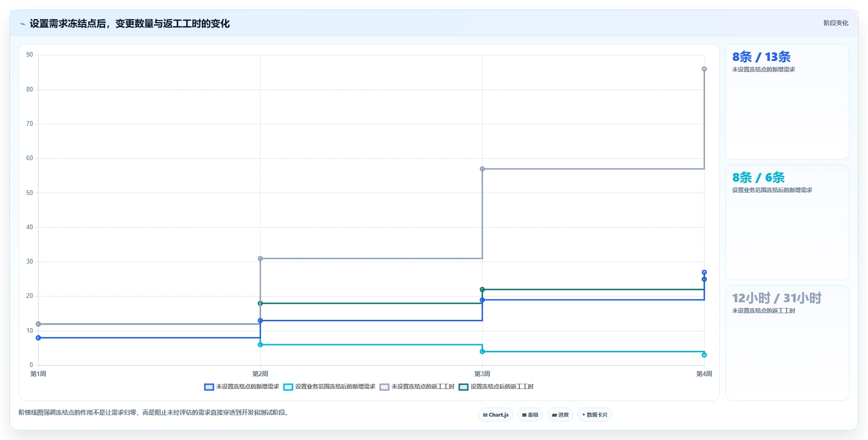Viewport: 868px width, 440px height.
Task: Select the blue data point at 27 in 第4周
Action: (x=704, y=272)
